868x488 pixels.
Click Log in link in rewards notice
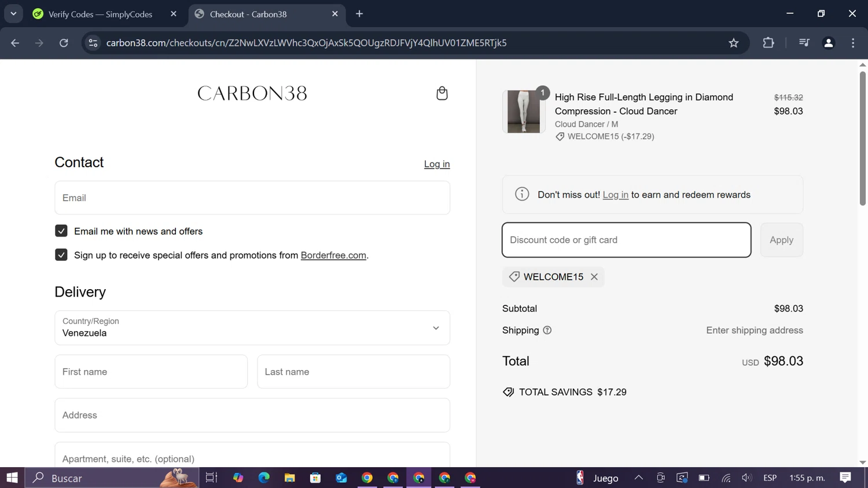coord(615,195)
